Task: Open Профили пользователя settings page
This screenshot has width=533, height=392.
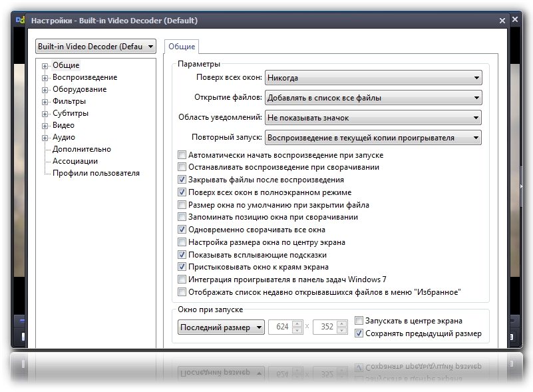Action: coord(96,173)
